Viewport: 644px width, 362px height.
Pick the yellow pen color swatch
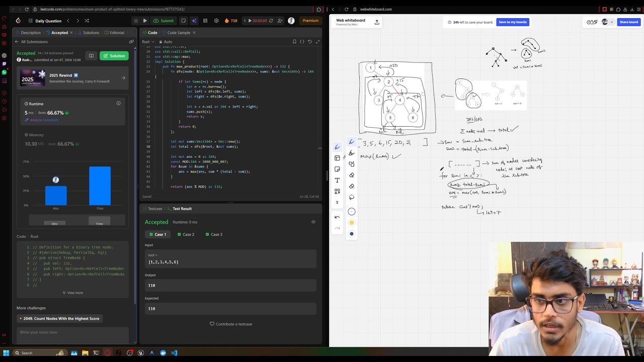coord(352,223)
